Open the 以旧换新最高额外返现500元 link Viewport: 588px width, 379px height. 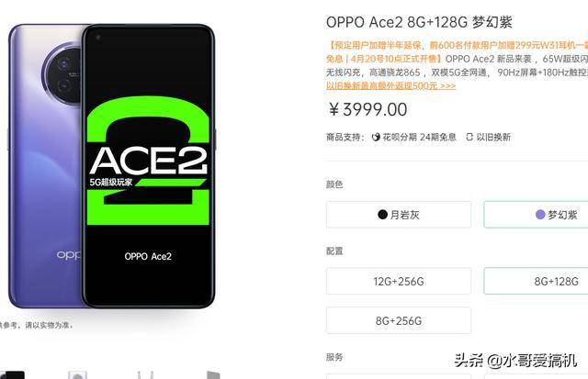point(391,85)
